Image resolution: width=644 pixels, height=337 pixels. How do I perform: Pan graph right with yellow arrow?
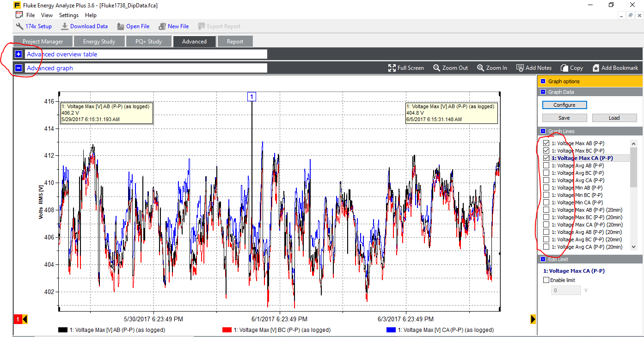click(534, 319)
